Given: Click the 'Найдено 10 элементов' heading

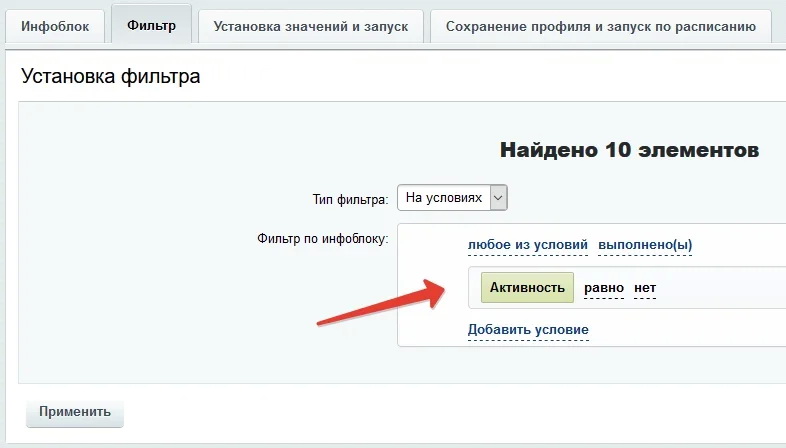Looking at the screenshot, I should [629, 151].
